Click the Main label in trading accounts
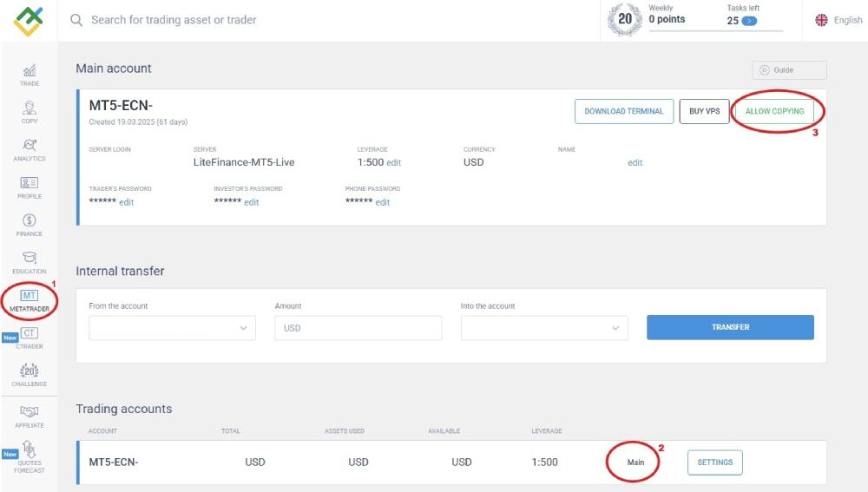The width and height of the screenshot is (868, 492). point(635,462)
